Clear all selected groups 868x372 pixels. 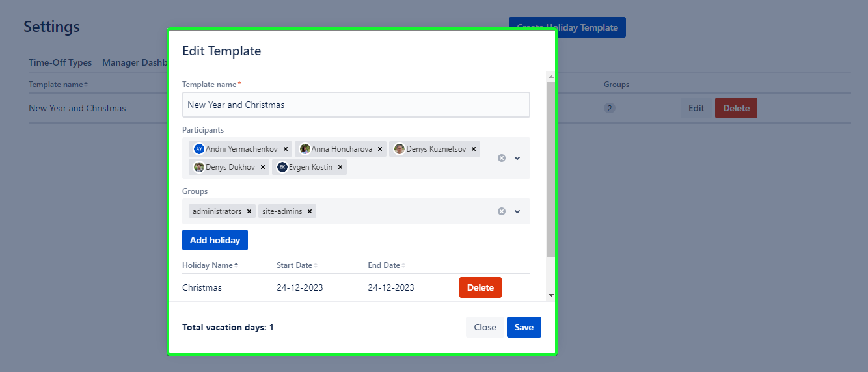502,211
